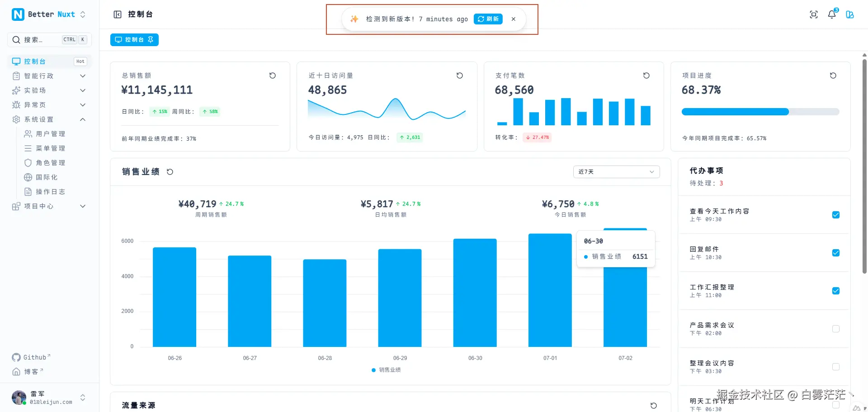Open the 博客 external link

28,372
